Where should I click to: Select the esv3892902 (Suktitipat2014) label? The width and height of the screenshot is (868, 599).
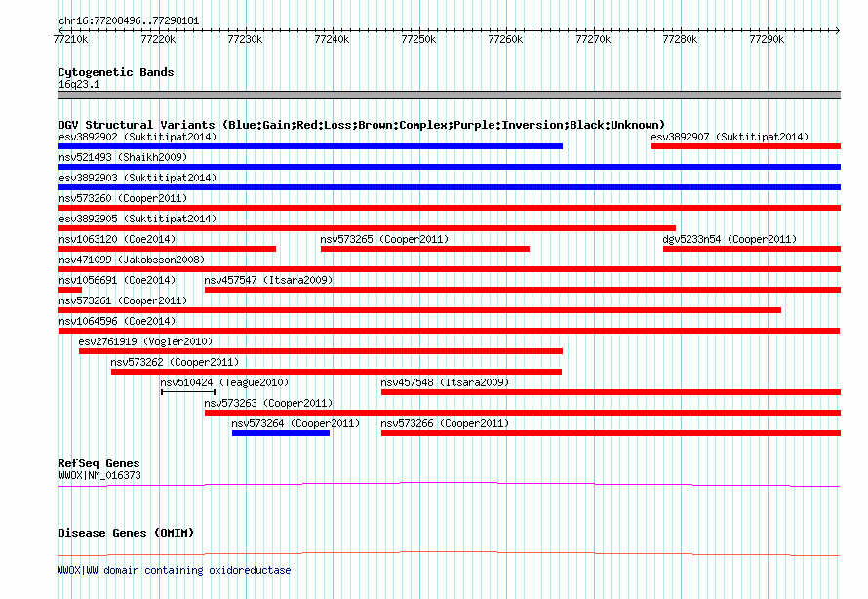click(x=138, y=137)
